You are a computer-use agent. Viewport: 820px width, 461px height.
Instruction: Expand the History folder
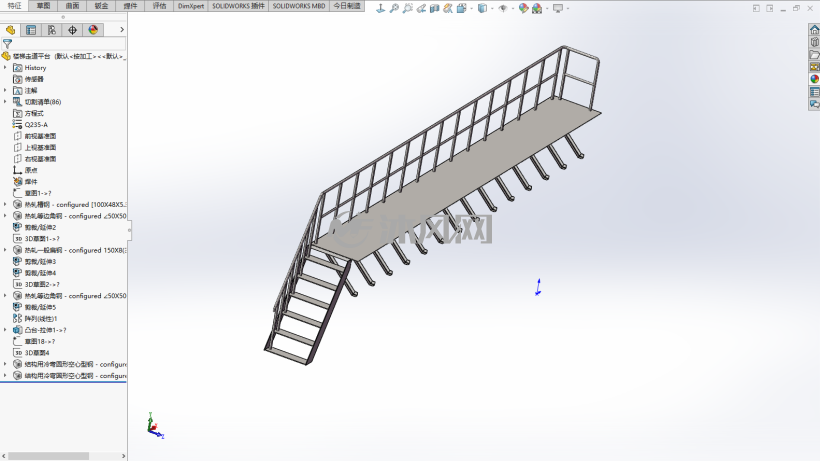5,67
